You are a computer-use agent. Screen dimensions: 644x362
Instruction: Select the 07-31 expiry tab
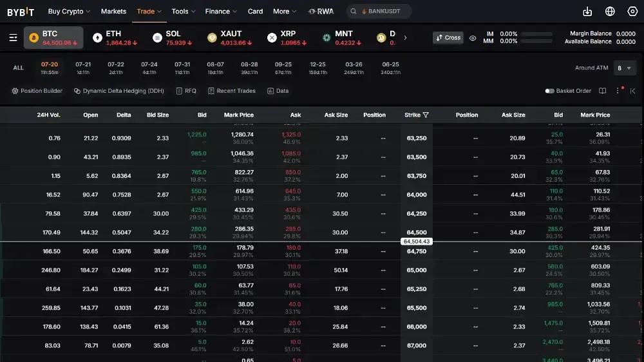[182, 68]
